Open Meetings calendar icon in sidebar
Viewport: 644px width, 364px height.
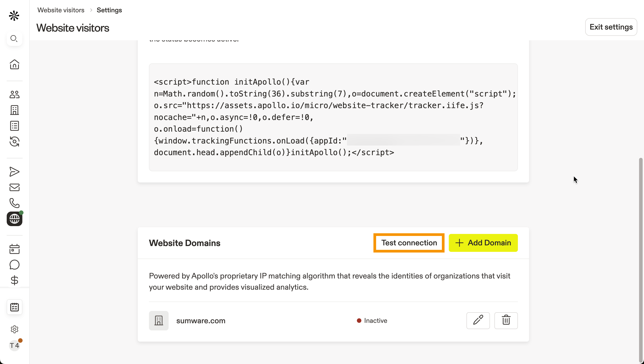pos(15,249)
